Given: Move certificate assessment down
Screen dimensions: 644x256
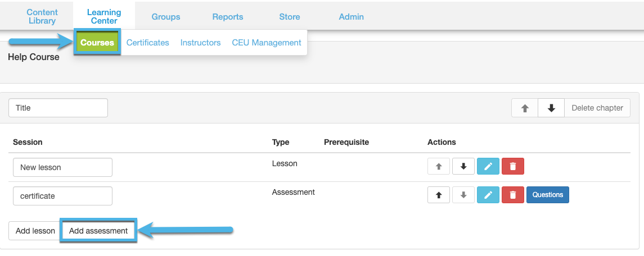Looking at the screenshot, I should [463, 195].
